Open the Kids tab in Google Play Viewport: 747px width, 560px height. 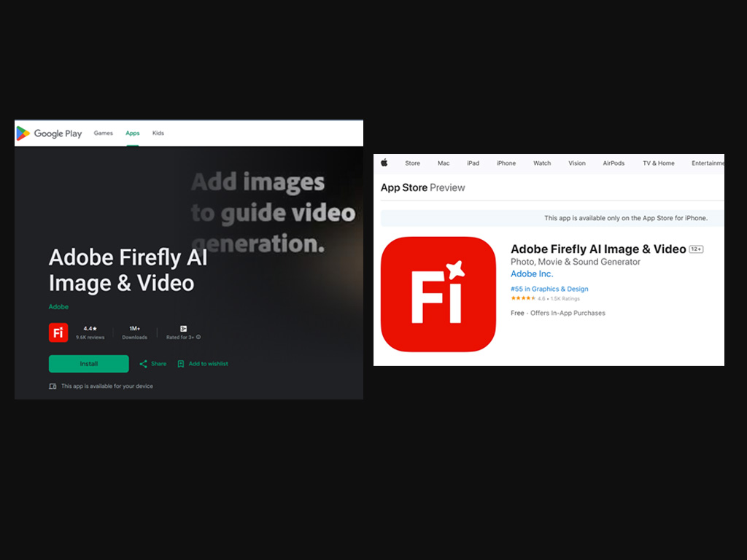[x=158, y=133]
